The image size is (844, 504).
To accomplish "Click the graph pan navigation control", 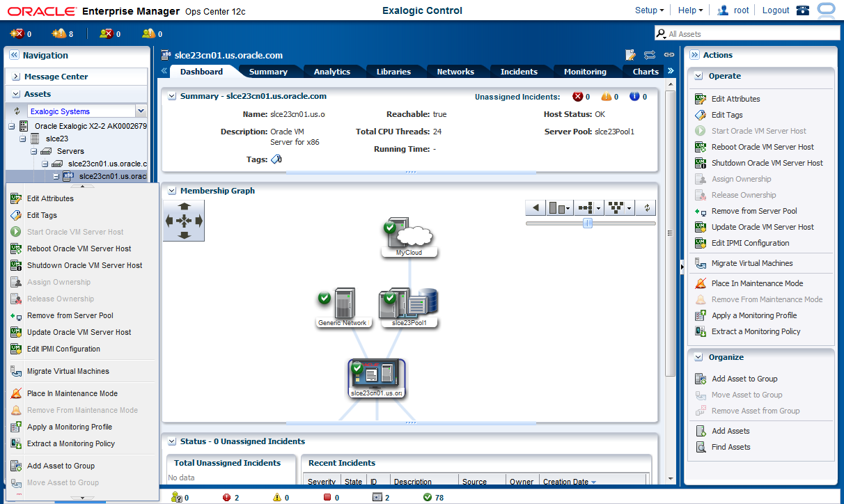I will [184, 221].
